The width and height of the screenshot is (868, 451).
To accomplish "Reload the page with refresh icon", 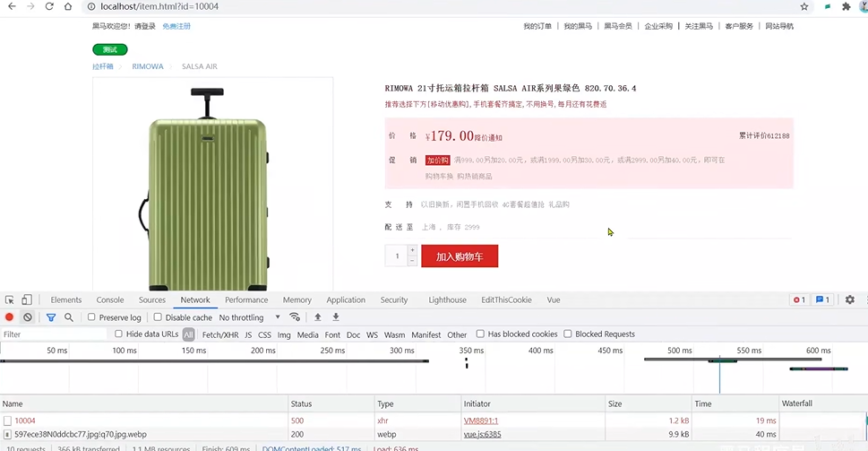I will 49,6.
